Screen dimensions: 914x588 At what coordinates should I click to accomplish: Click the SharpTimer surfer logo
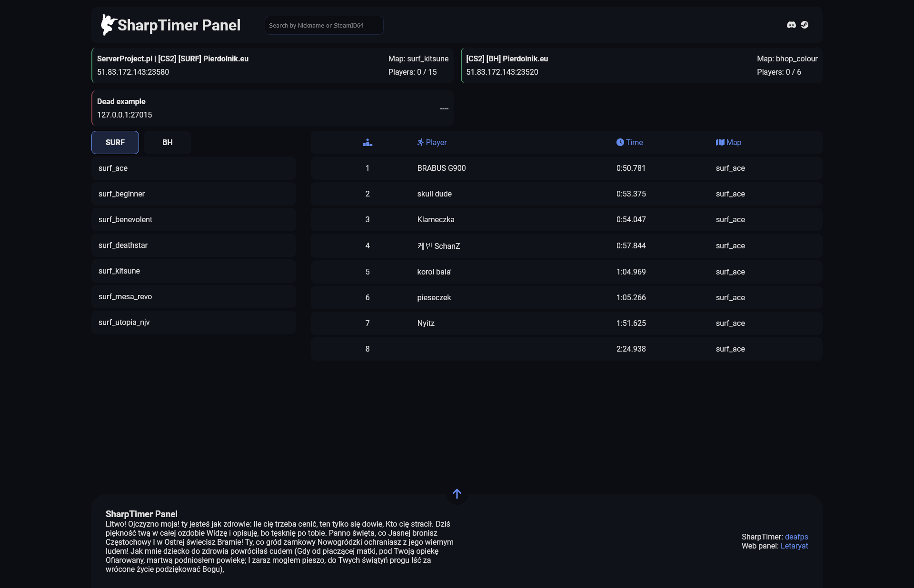(108, 25)
